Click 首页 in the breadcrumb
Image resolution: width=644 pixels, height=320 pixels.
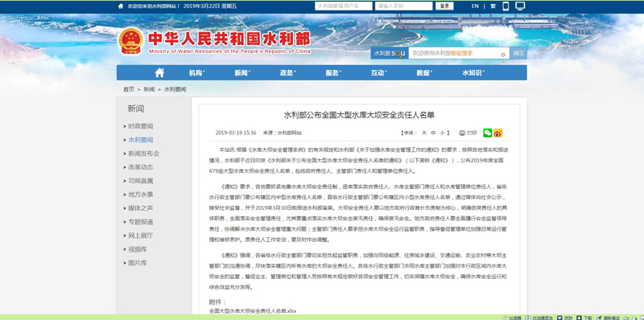coord(129,89)
